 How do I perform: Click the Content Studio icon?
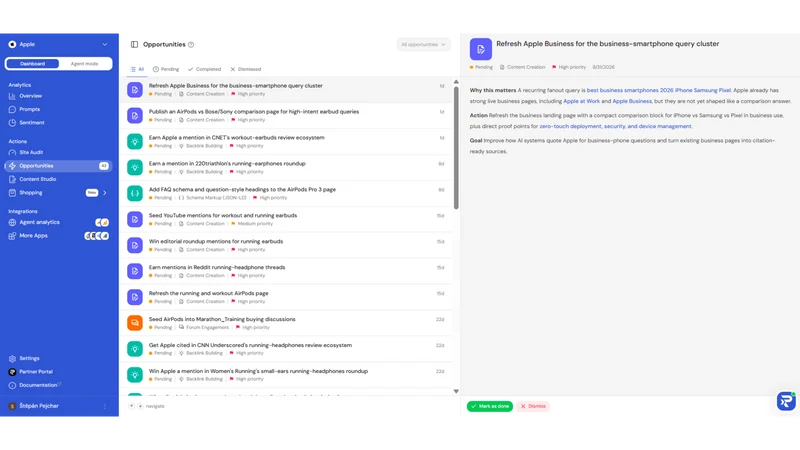[x=12, y=179]
